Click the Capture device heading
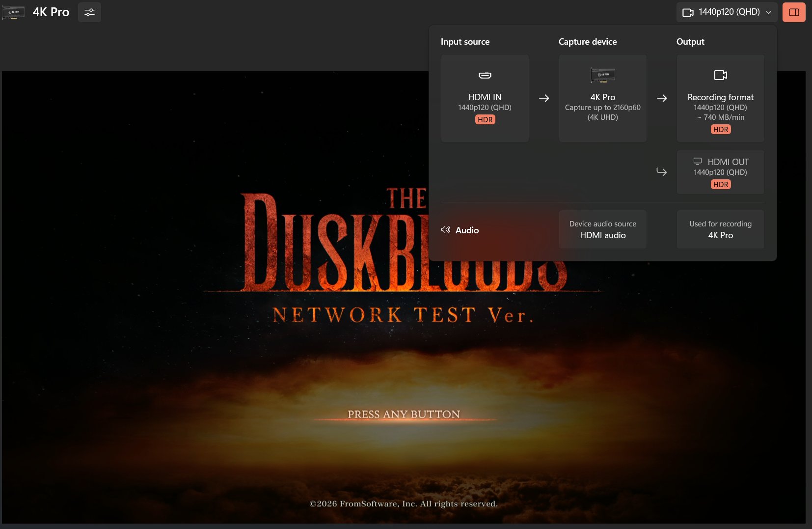 click(x=588, y=42)
